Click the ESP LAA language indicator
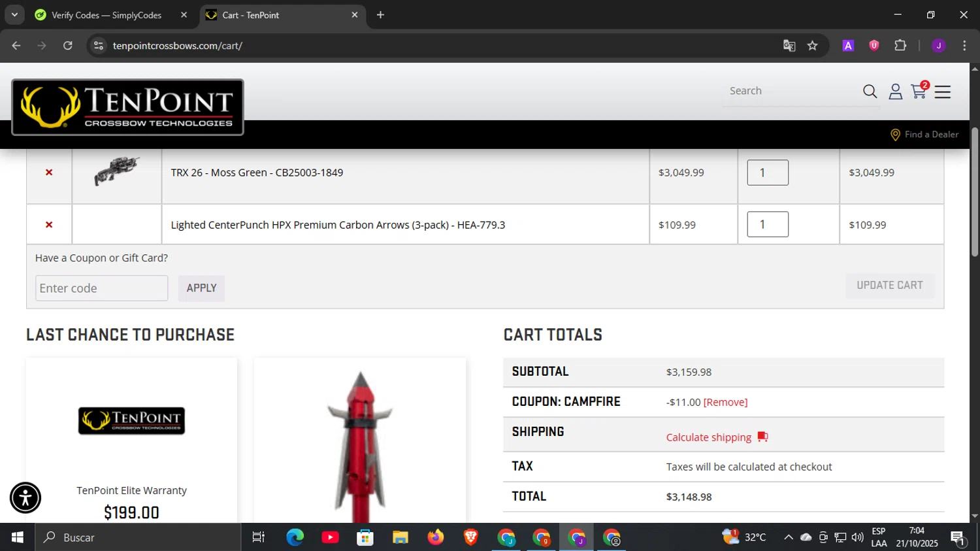This screenshot has width=980, height=551. pyautogui.click(x=879, y=537)
